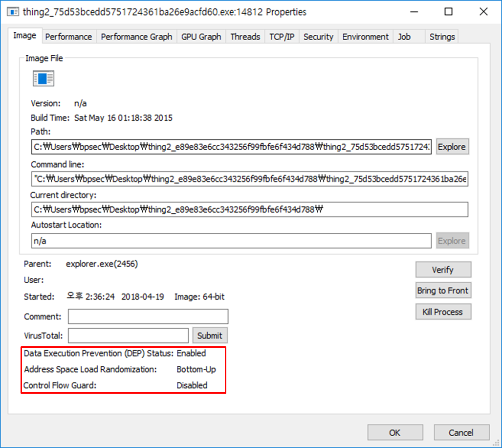Screen dimensions: 502x448
Task: View the Environment tab
Action: point(365,37)
